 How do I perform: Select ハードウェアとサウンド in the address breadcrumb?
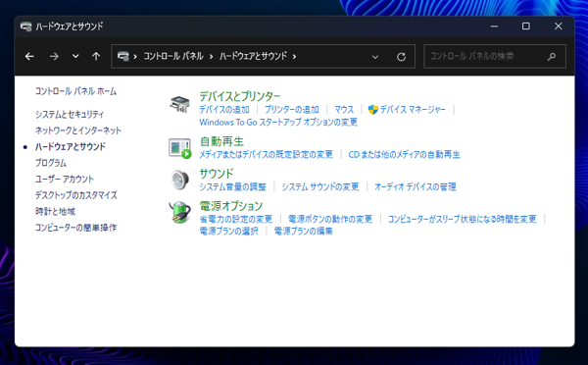point(253,56)
